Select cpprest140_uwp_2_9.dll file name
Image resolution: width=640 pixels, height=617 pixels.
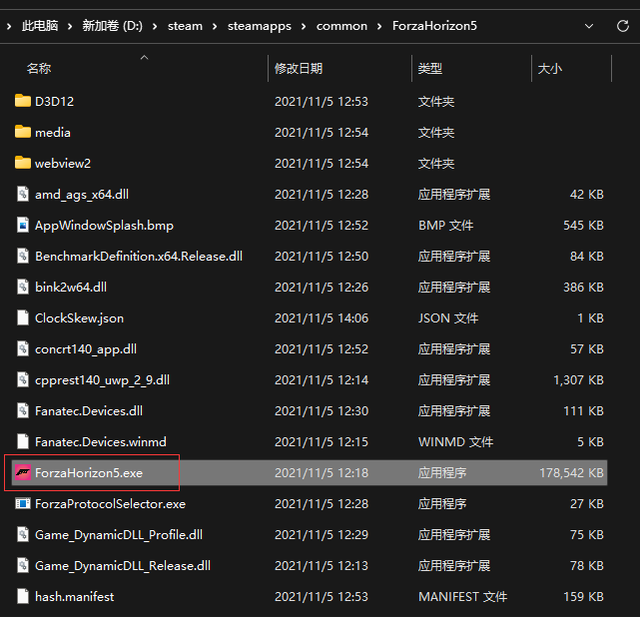pos(102,380)
